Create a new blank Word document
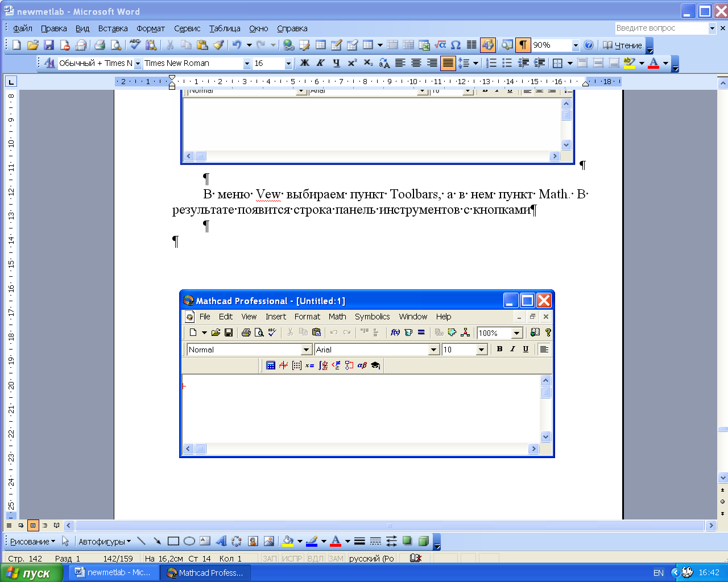 click(x=16, y=45)
